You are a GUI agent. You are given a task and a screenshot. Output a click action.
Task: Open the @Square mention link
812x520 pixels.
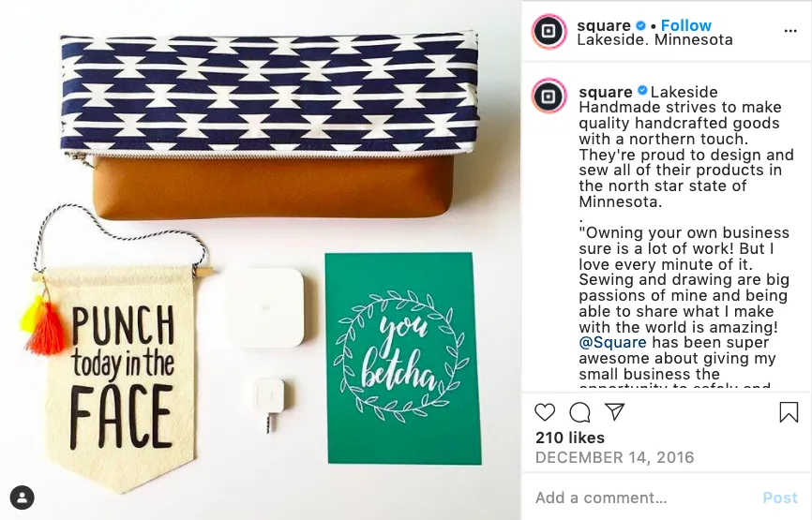[612, 343]
